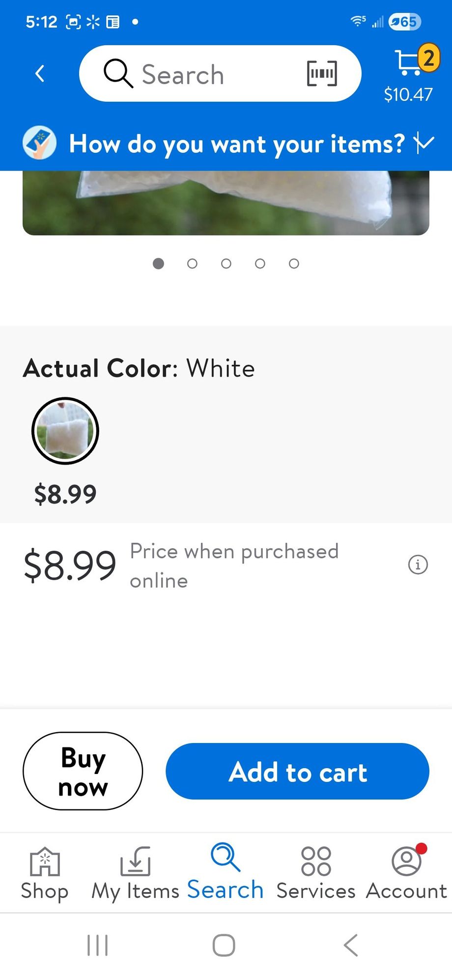Image resolution: width=452 pixels, height=980 pixels.
Task: Tap the magnifying glass in search bar
Action: 118,74
